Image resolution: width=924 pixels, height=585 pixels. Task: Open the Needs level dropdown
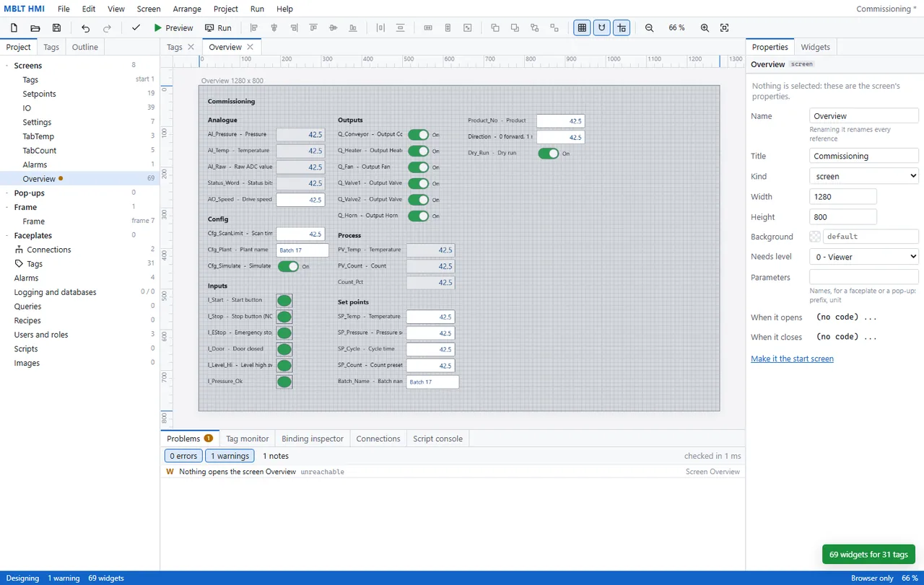[x=864, y=257]
